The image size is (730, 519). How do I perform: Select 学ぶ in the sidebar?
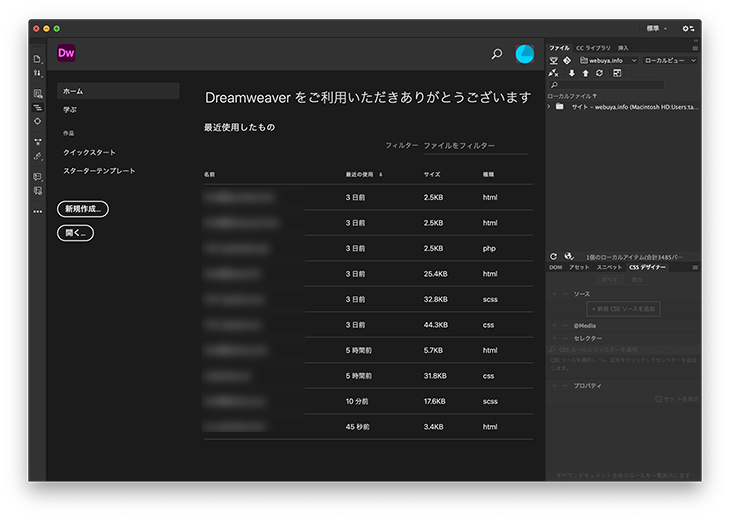[70, 110]
